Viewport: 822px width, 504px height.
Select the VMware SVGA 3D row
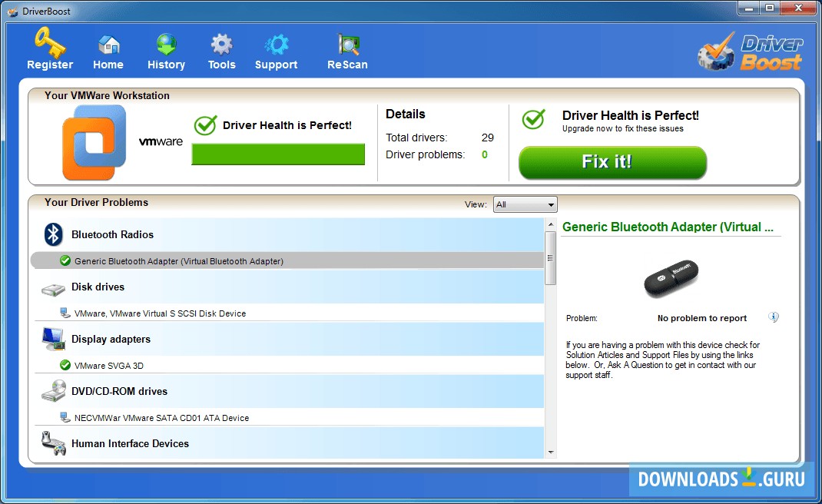point(289,365)
